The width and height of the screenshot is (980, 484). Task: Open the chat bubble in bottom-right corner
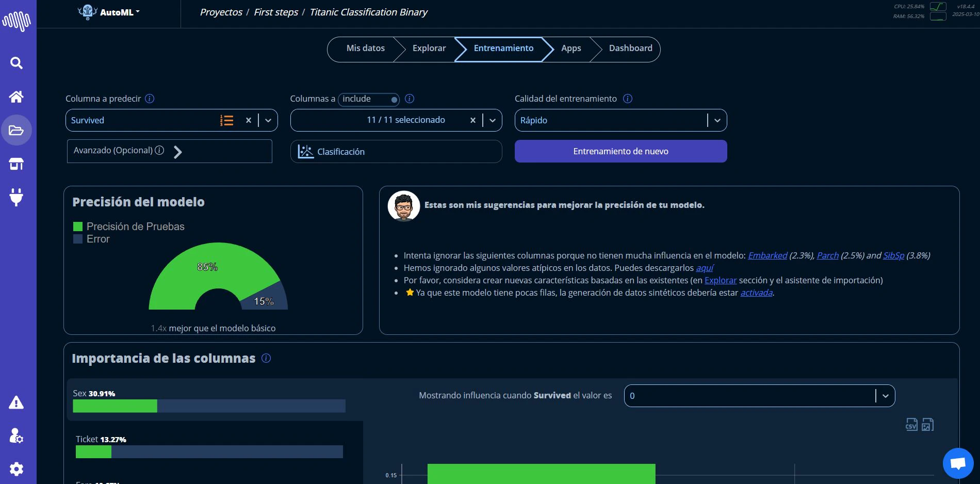pyautogui.click(x=957, y=463)
